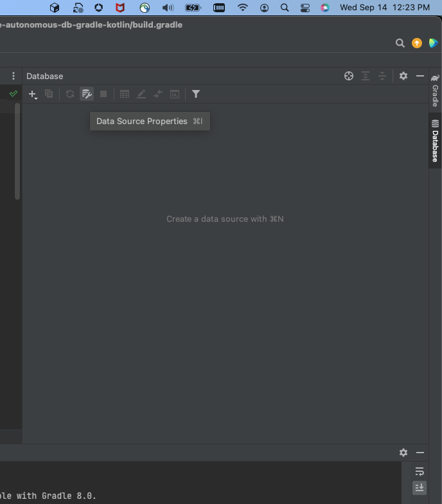Image resolution: width=442 pixels, height=504 pixels.
Task: Click the Duplicate data source icon
Action: (49, 94)
